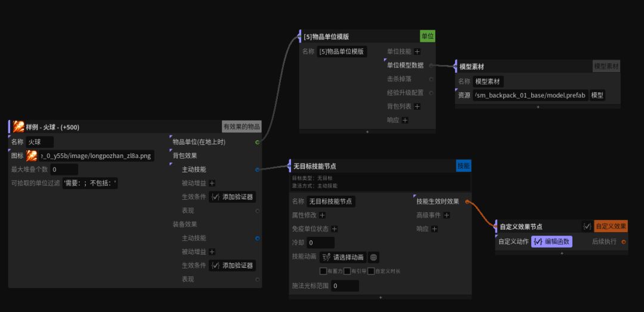Click the [5]物品单位模版 node title
The height and width of the screenshot is (312, 644).
point(327,36)
